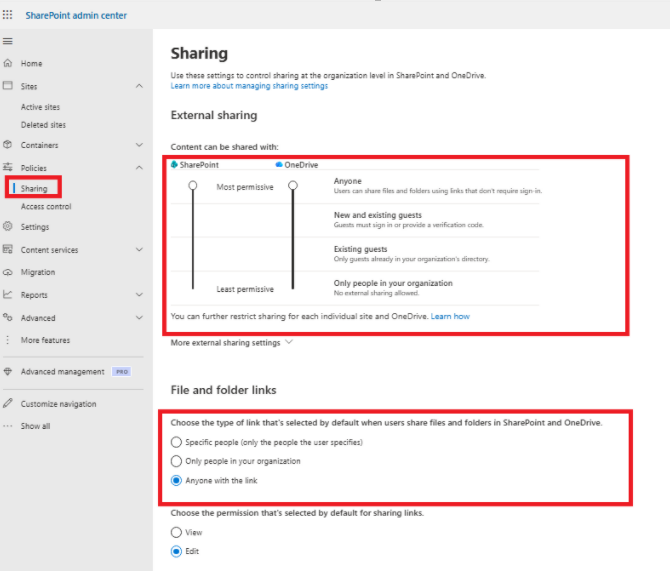Click the File and folder links heading

[223, 390]
